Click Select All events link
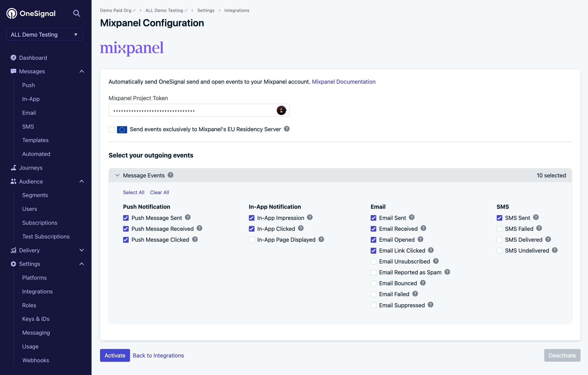Screen dimensions: 588x375 [134, 192]
